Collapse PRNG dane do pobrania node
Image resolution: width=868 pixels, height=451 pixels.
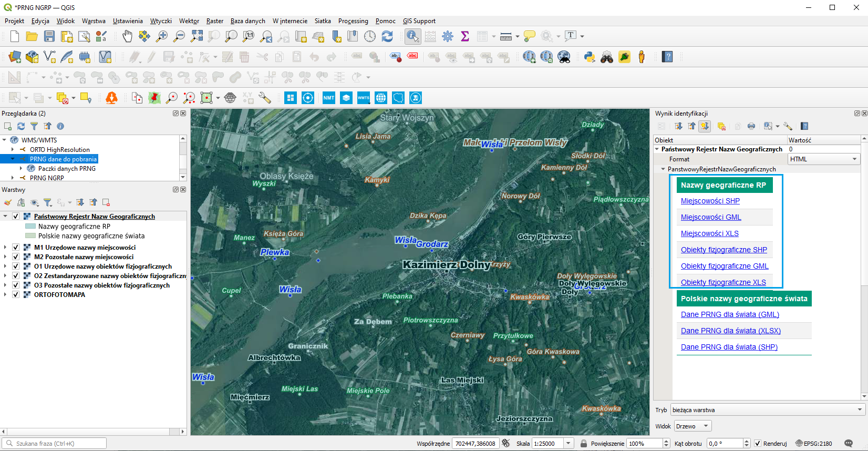coord(13,159)
